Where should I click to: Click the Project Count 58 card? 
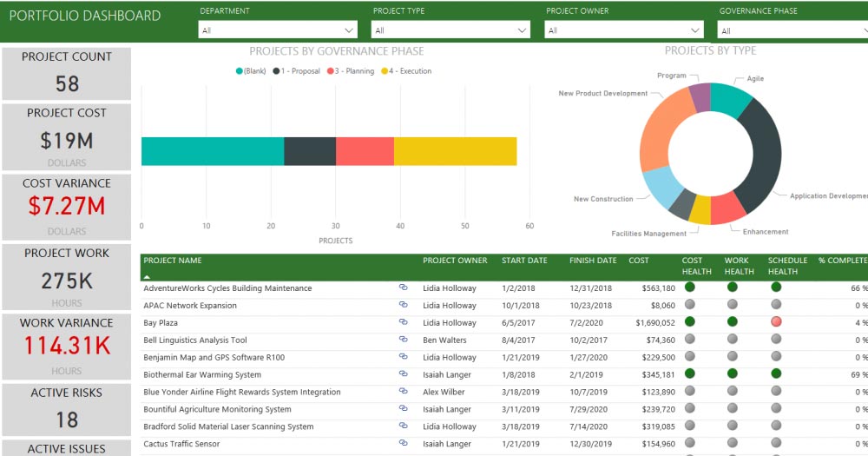pyautogui.click(x=67, y=73)
